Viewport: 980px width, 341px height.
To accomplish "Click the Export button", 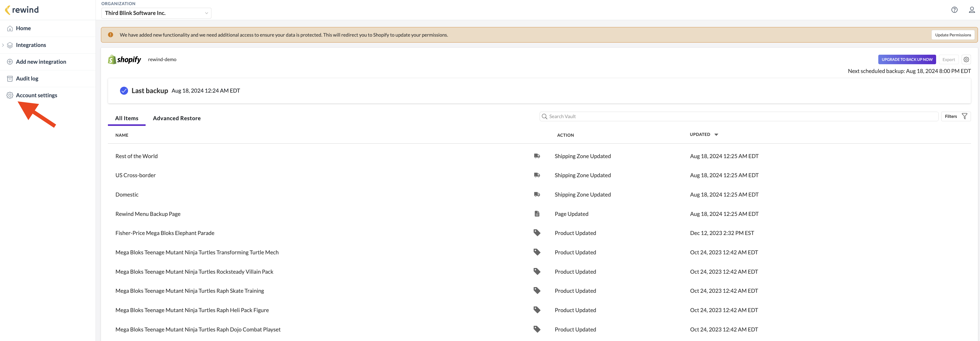I will (949, 60).
